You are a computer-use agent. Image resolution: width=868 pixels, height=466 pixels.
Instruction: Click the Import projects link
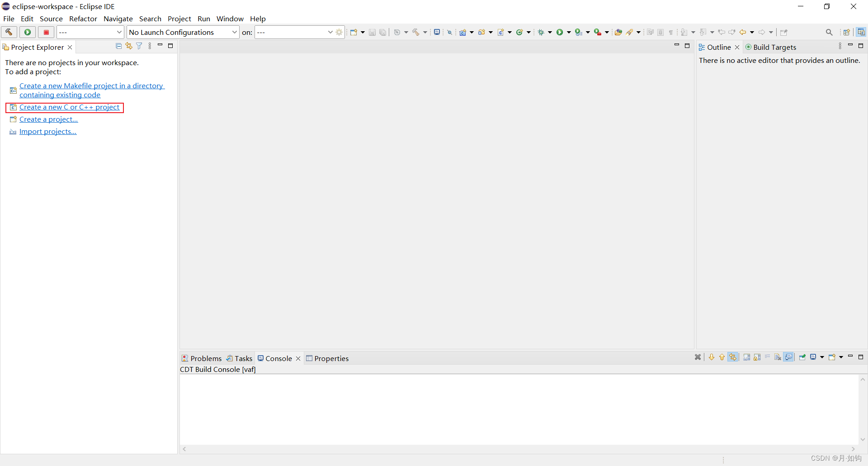[47, 131]
